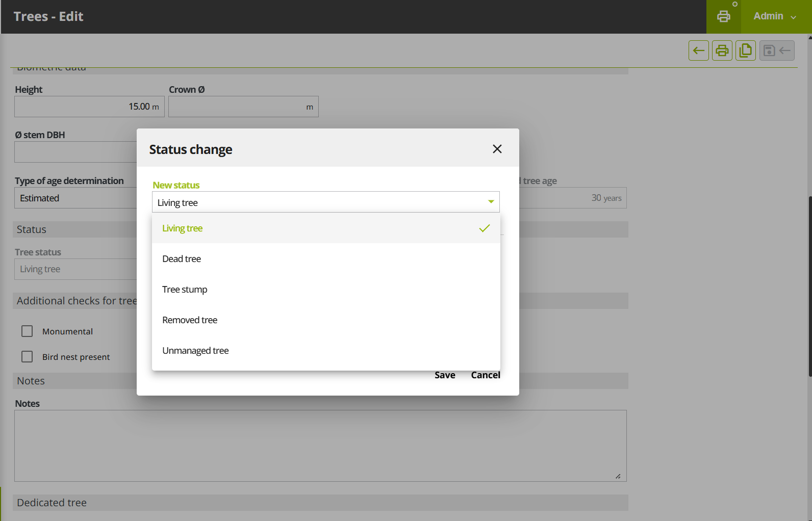Open the printer queue icon in header
The height and width of the screenshot is (521, 812).
[723, 16]
